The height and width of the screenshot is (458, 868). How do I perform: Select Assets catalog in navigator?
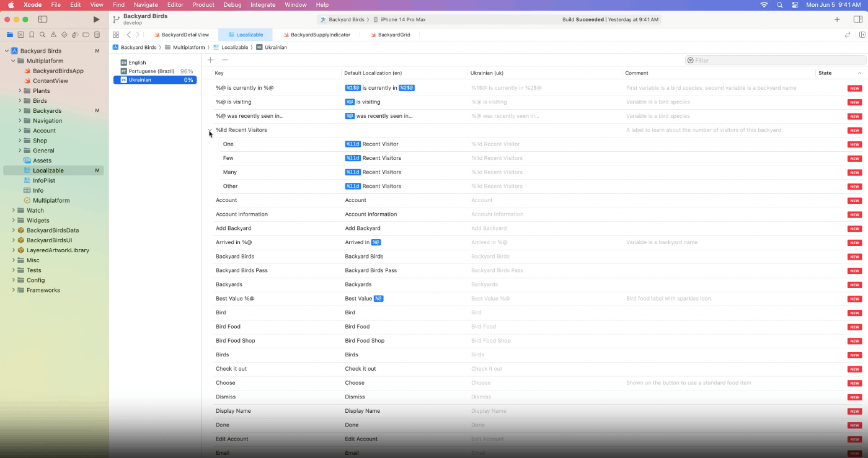coord(42,161)
